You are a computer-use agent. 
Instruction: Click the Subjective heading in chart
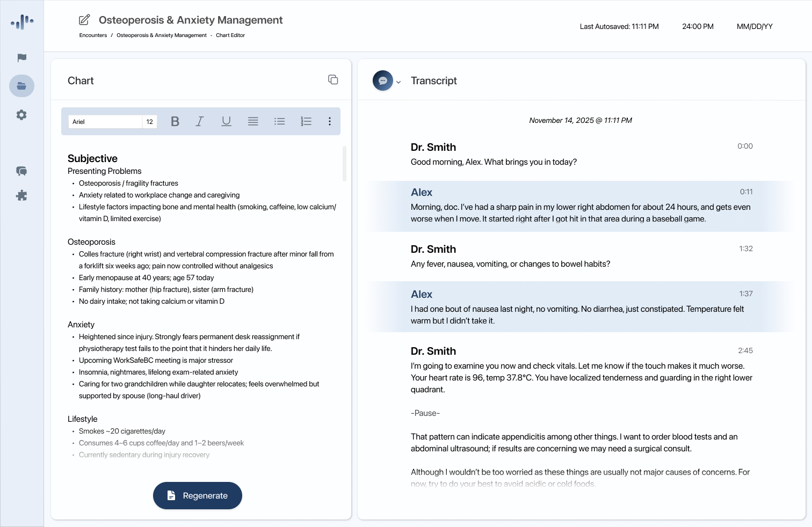pyautogui.click(x=92, y=158)
